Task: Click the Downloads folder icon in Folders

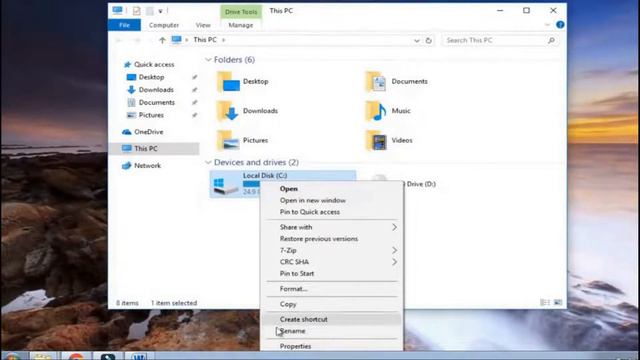Action: click(x=228, y=111)
